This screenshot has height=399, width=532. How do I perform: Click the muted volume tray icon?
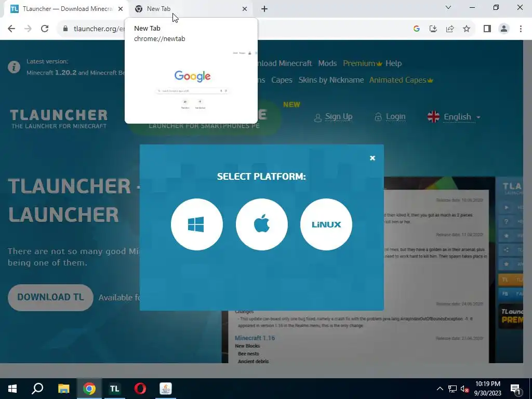(465, 389)
